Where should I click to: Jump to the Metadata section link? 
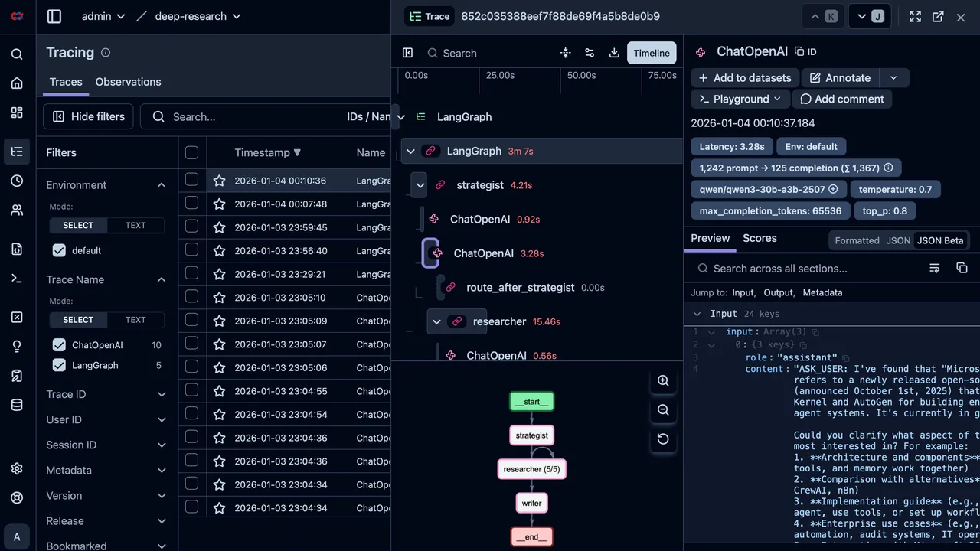point(822,292)
